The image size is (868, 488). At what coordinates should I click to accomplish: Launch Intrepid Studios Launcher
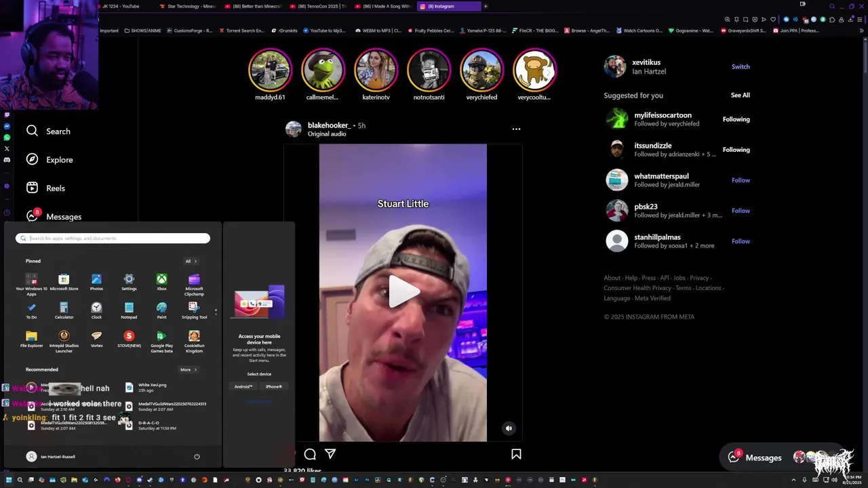[x=64, y=342]
